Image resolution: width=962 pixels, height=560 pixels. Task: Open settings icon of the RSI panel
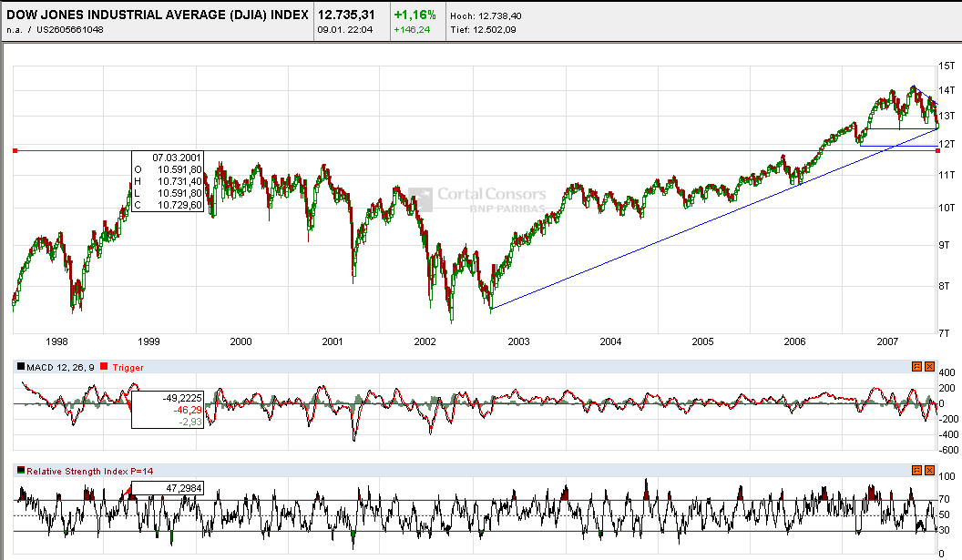click(916, 471)
